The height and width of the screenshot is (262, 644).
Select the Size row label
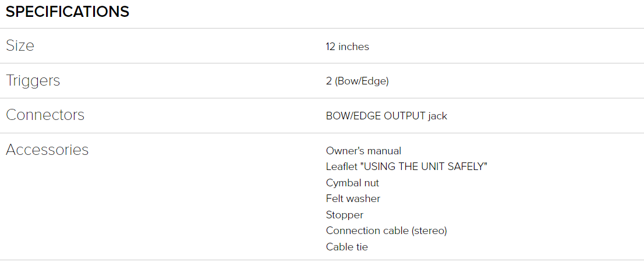click(x=20, y=45)
